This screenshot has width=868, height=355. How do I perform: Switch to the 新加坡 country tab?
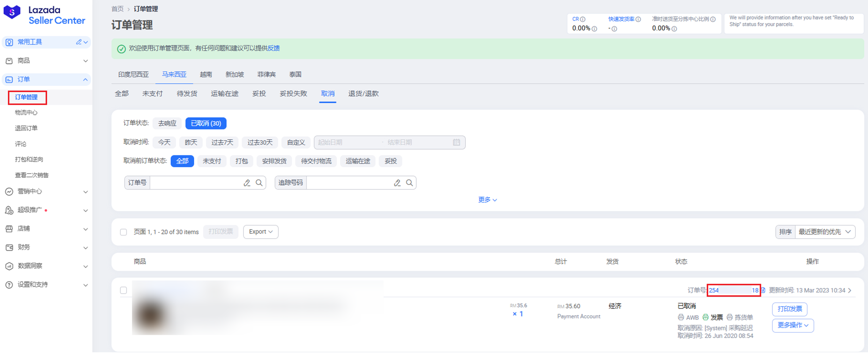234,74
